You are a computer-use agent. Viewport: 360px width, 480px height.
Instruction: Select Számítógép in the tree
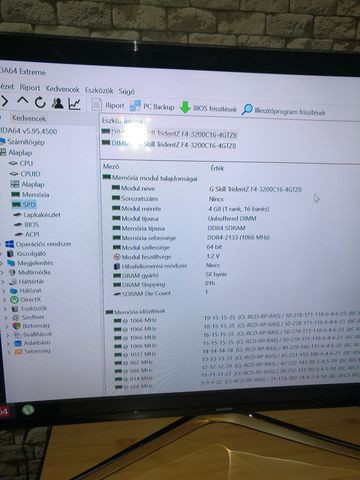[22, 142]
